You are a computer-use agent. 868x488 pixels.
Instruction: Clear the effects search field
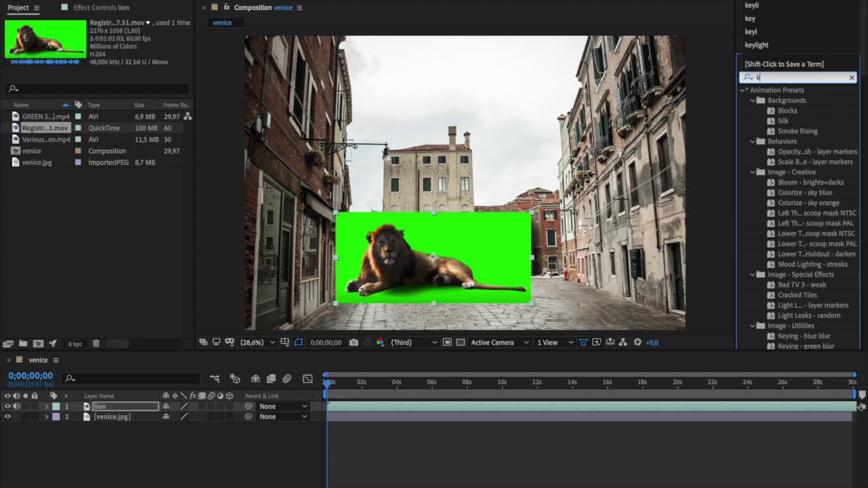click(x=852, y=78)
